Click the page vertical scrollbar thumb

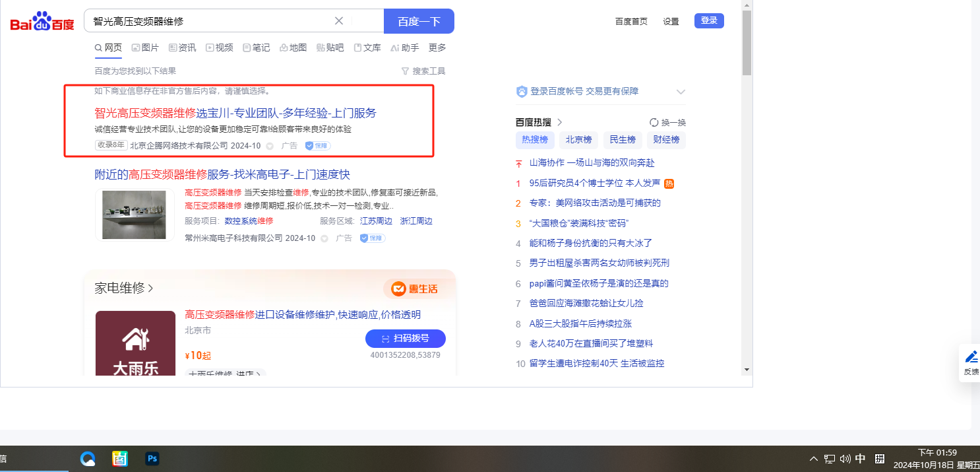747,43
